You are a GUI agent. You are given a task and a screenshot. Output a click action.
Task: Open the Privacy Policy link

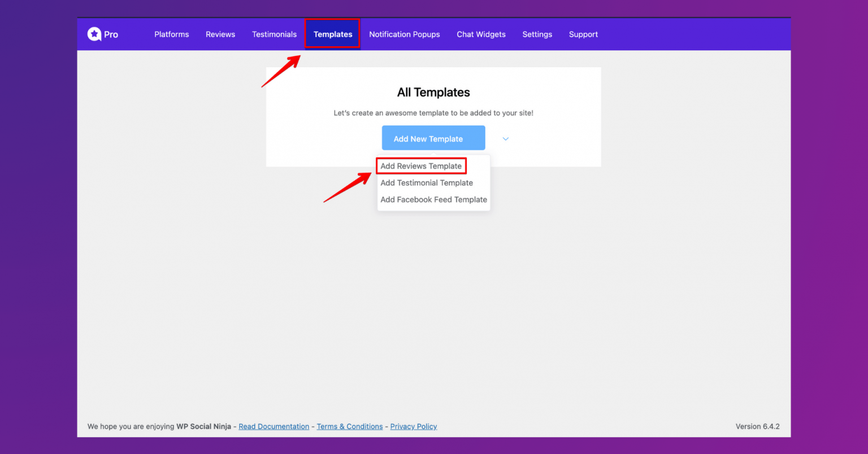(413, 426)
